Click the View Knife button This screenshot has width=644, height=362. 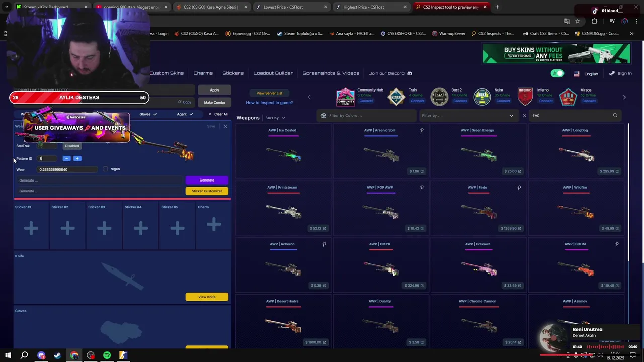point(207,297)
